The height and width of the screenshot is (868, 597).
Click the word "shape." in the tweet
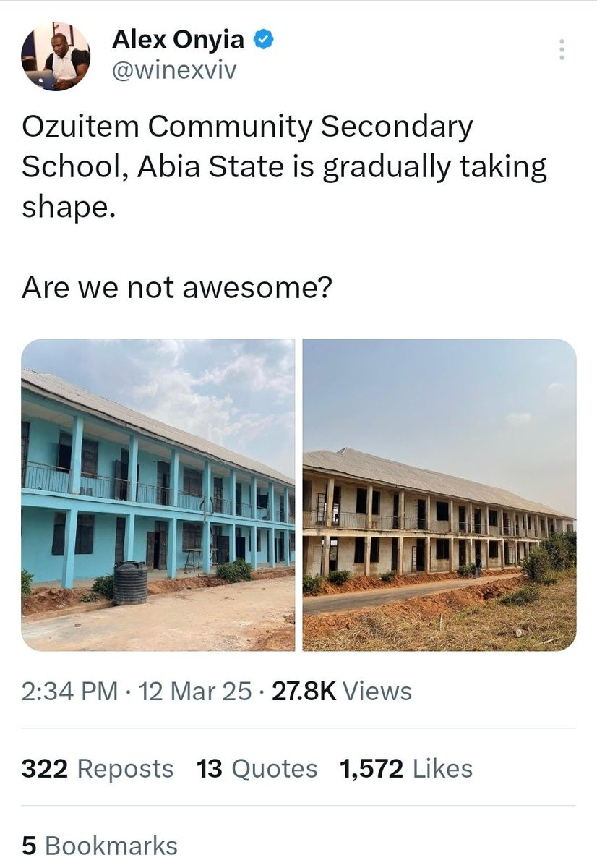pos(69,207)
